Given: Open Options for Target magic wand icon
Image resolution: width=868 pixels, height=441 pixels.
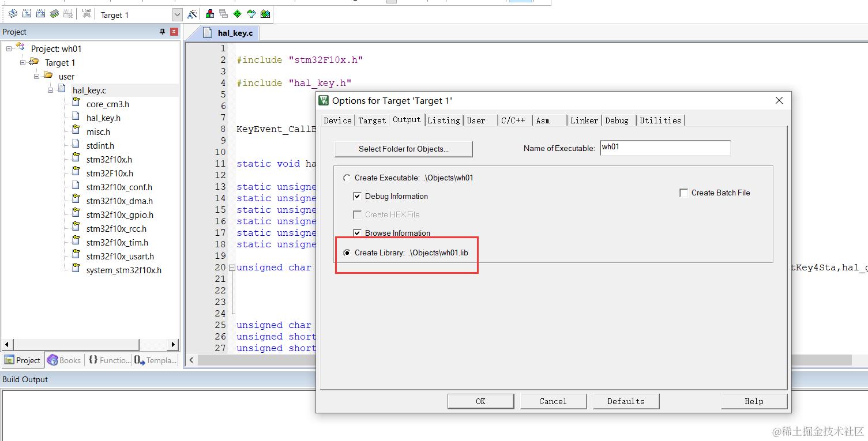Looking at the screenshot, I should pyautogui.click(x=192, y=14).
